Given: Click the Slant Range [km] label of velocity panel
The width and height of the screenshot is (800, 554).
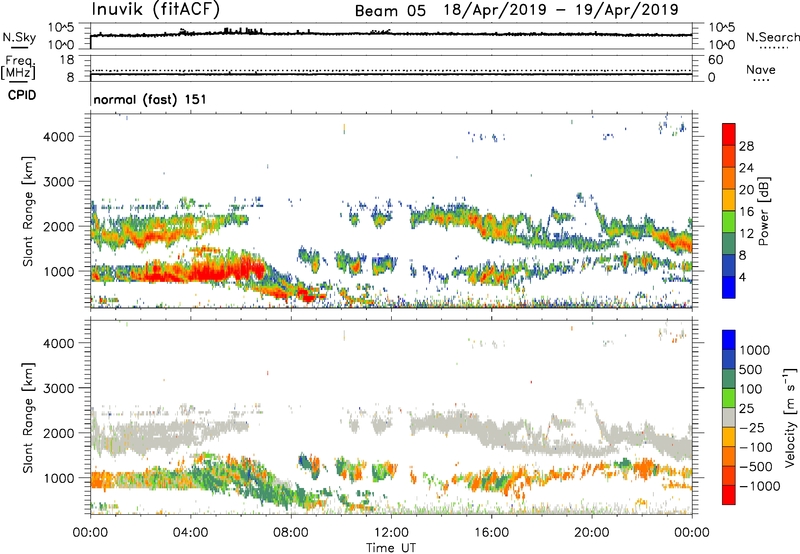Looking at the screenshot, I should click(28, 418).
